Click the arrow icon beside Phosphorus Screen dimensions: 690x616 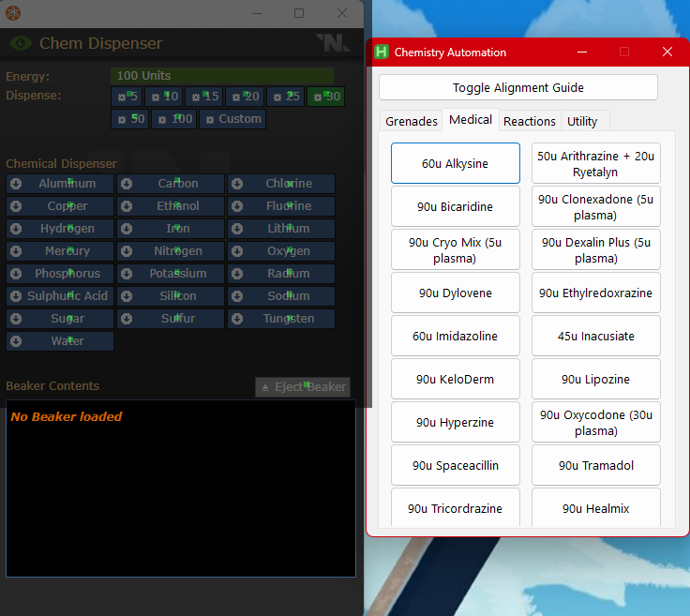click(16, 274)
